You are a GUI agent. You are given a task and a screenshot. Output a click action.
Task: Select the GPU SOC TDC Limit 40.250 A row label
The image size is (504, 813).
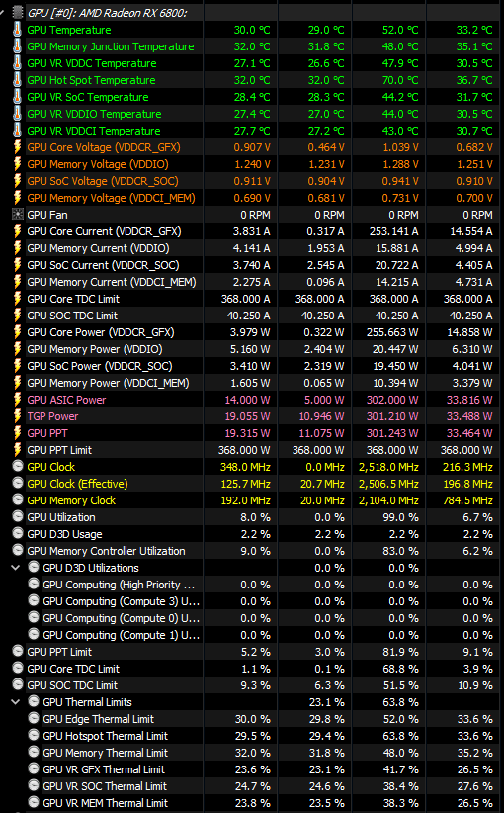tap(72, 316)
